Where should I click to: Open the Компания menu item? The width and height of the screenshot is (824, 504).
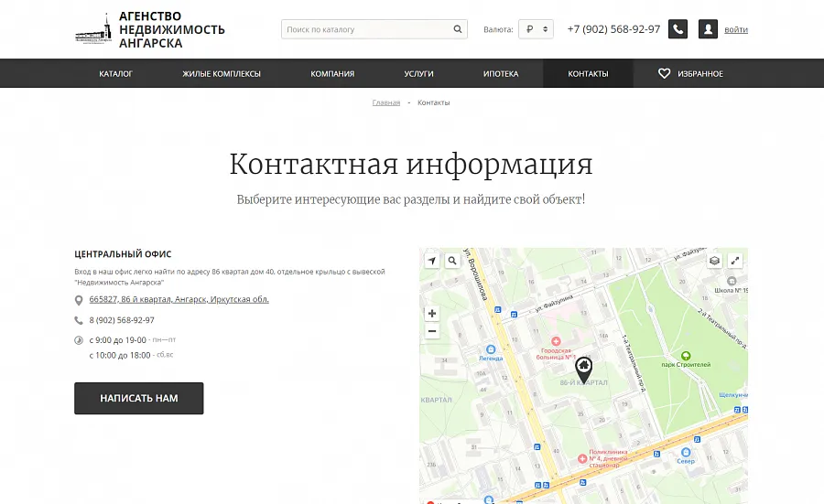click(332, 73)
